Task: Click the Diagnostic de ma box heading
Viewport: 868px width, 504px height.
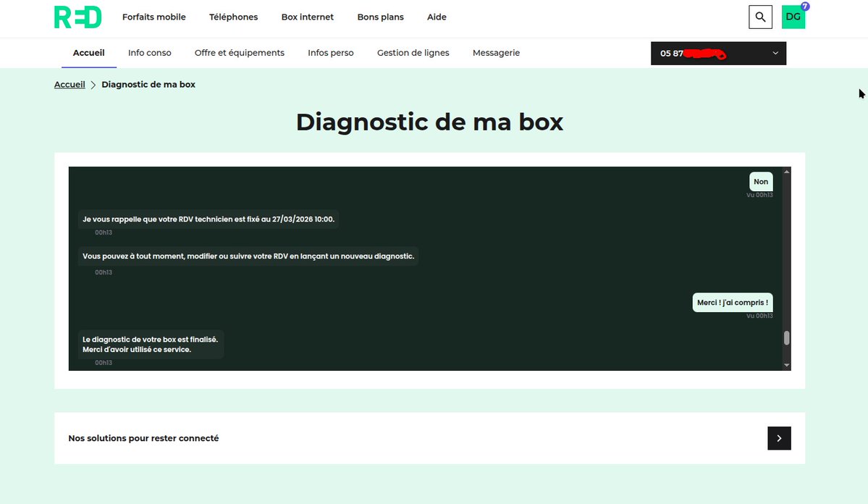Action: coord(429,122)
